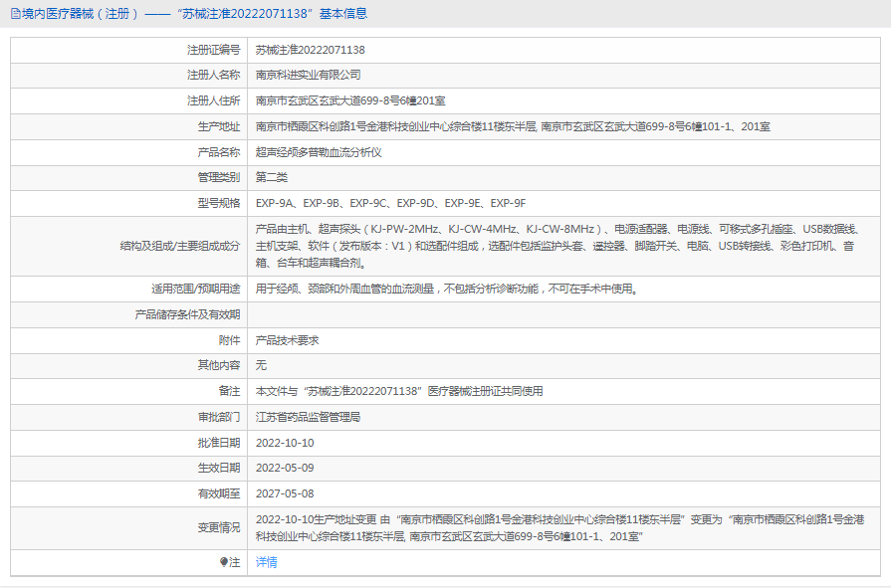Select the production address value in the 生产地址 row

(x=513, y=126)
